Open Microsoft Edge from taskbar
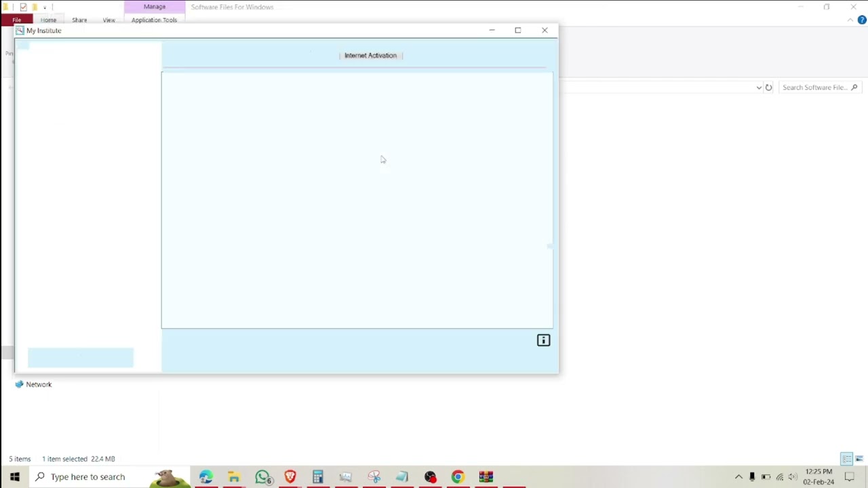Screen dimensions: 868x488 coord(205,476)
